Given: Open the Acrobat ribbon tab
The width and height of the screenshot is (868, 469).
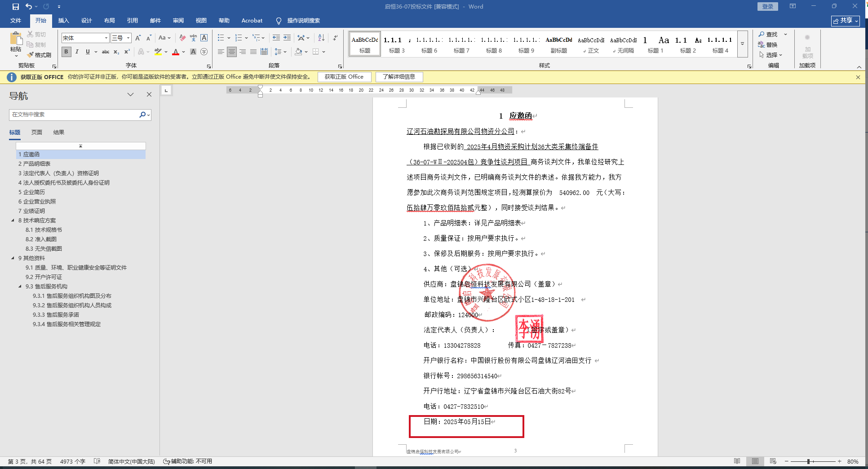Looking at the screenshot, I should [x=252, y=21].
